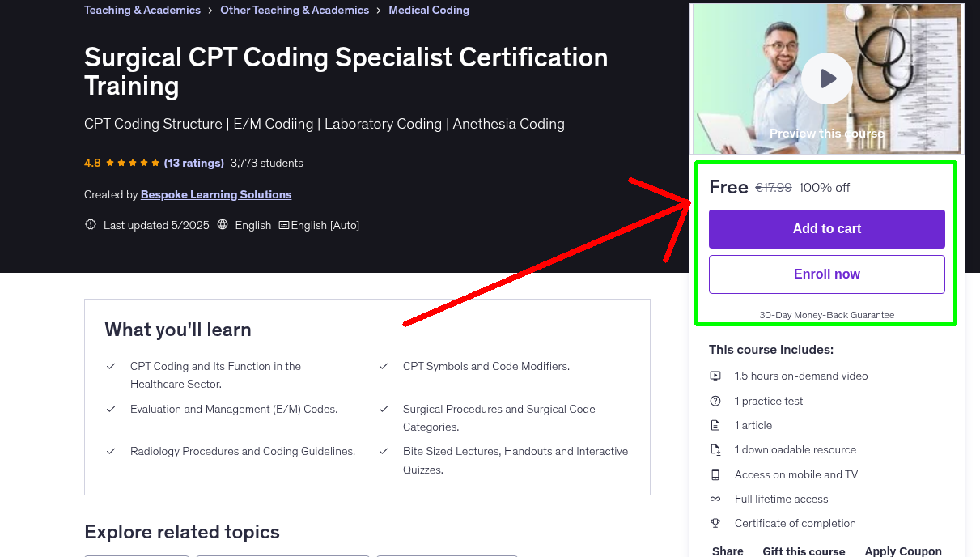
Task: Click the on-demand video icon
Action: tap(715, 376)
